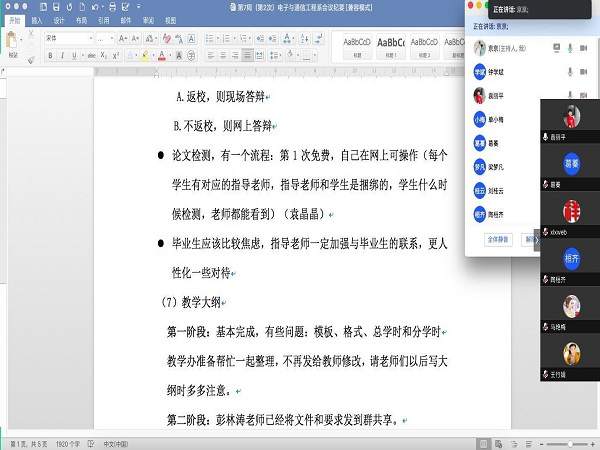Decrease paragraph indent icon

tap(260, 38)
